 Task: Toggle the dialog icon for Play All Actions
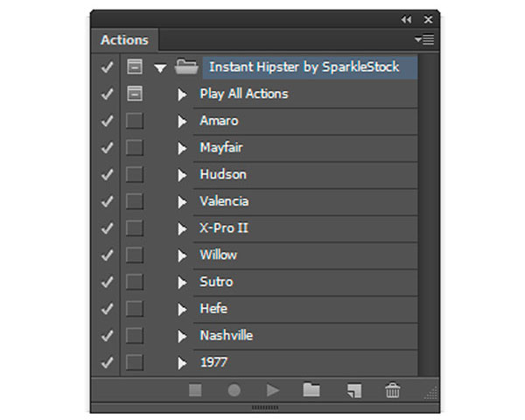click(x=135, y=94)
